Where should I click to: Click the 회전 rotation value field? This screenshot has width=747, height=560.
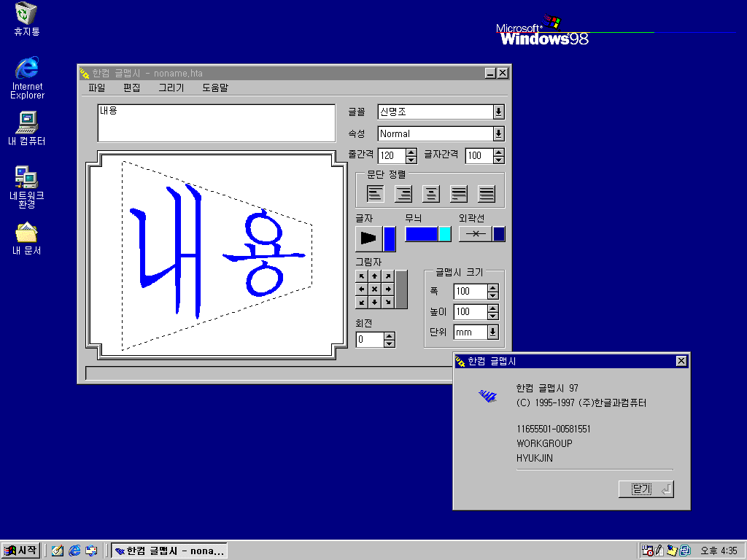(x=370, y=340)
